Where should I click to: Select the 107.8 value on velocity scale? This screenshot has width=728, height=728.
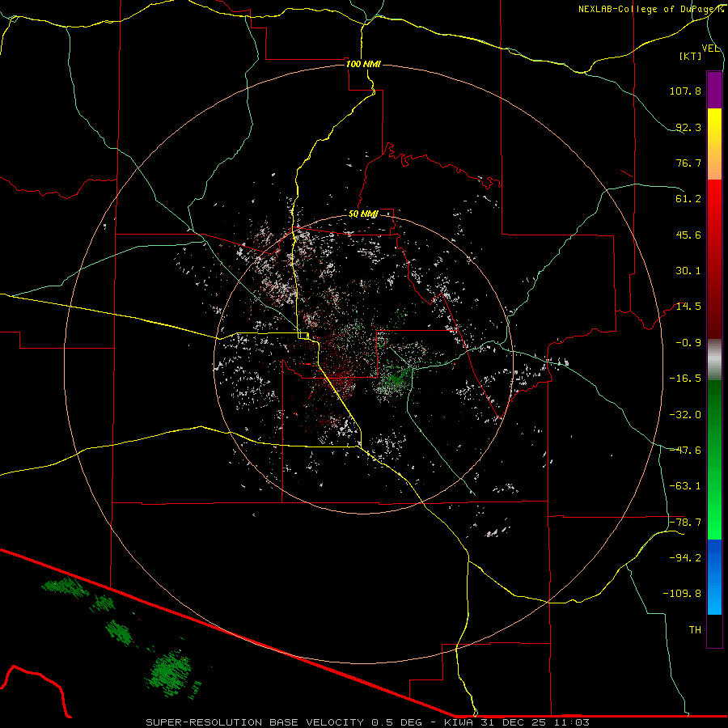(x=685, y=91)
